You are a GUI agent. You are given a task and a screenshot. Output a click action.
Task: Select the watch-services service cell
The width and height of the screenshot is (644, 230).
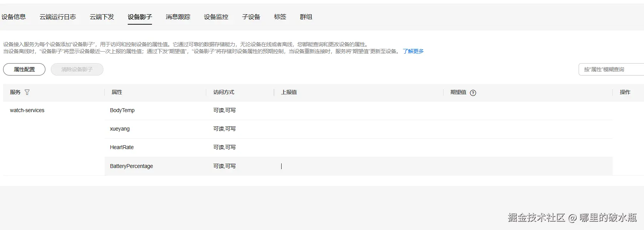[27, 110]
